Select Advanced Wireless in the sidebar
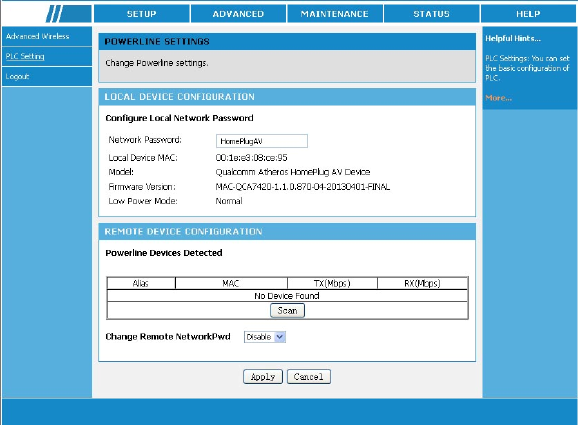578x425 pixels. tap(37, 36)
